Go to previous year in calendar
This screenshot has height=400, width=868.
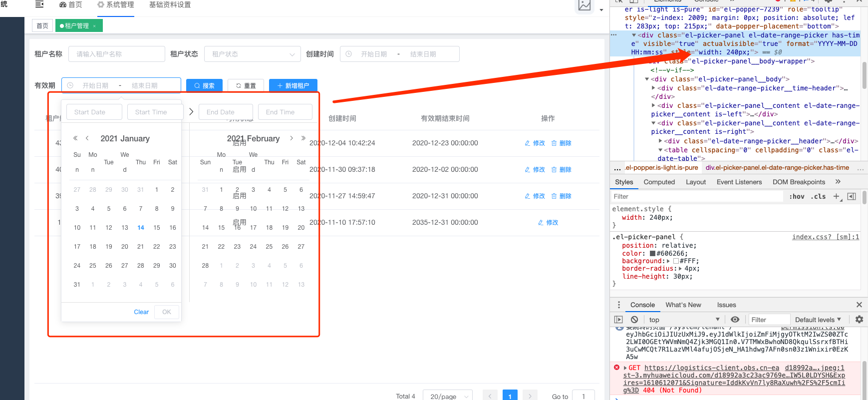click(x=75, y=138)
